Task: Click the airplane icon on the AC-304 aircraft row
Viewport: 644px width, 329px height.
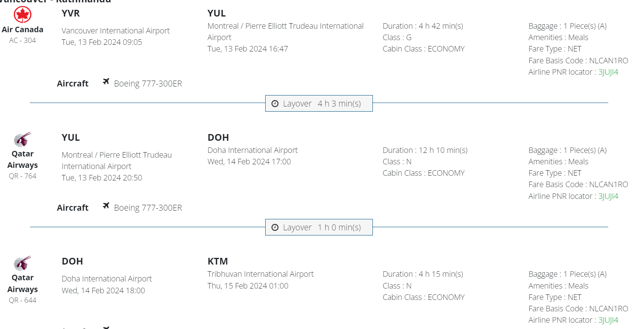Action: pyautogui.click(x=106, y=81)
